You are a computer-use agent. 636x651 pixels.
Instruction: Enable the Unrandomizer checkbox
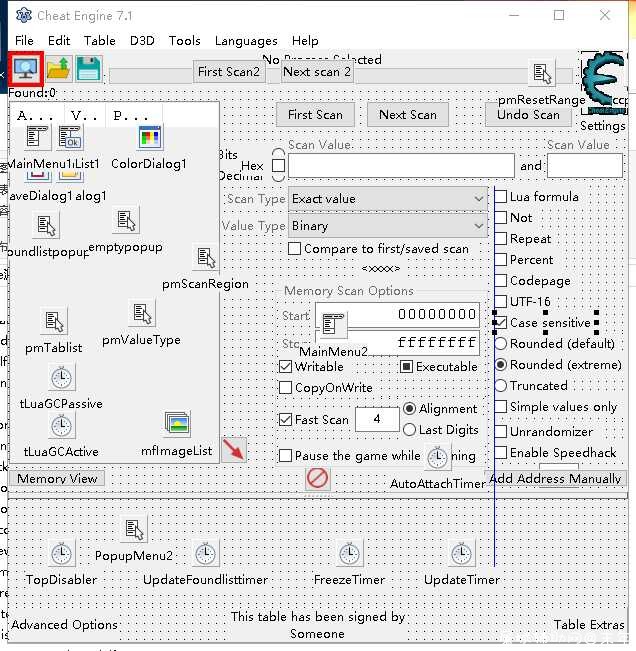pyautogui.click(x=501, y=431)
